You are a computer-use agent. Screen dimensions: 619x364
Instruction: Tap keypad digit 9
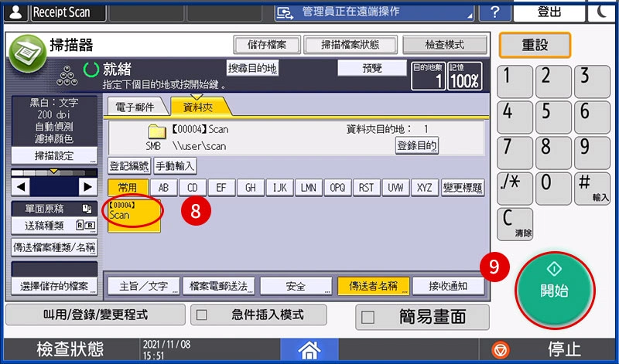[x=592, y=153]
